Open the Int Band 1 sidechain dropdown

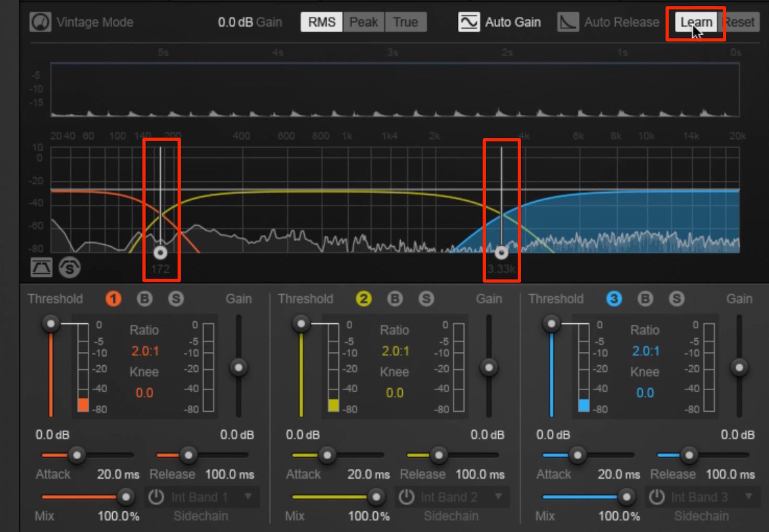click(211, 497)
